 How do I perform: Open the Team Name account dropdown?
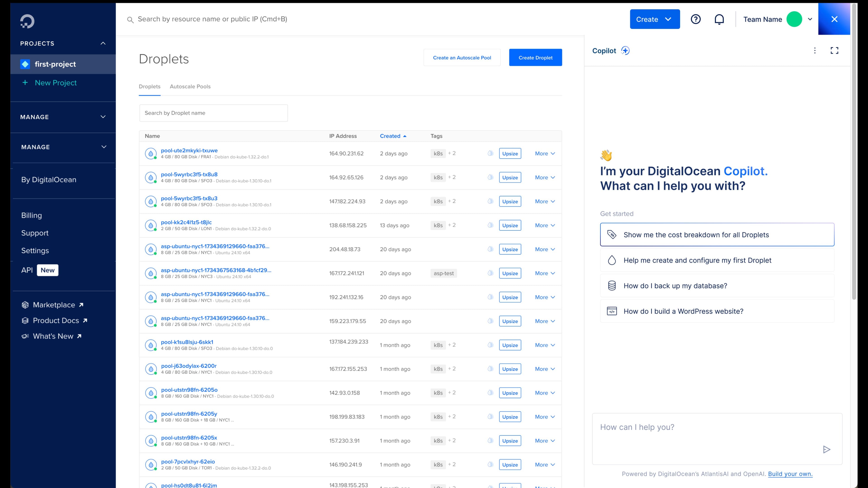tap(810, 19)
